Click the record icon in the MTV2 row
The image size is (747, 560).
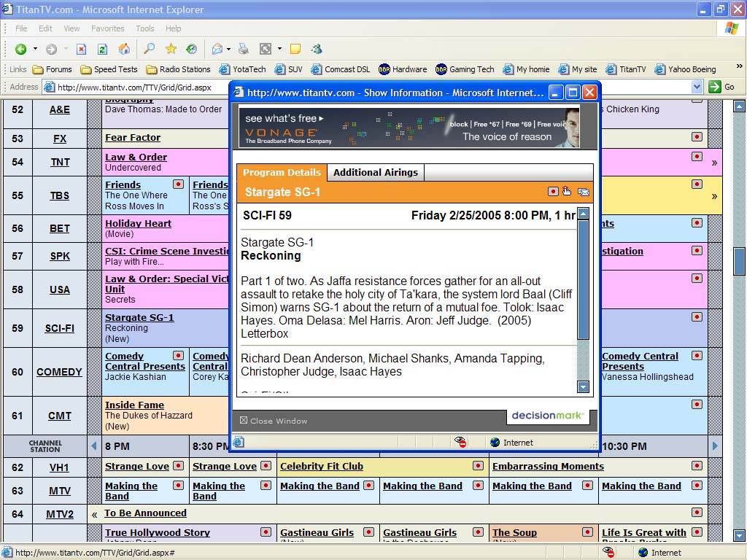pyautogui.click(x=697, y=513)
